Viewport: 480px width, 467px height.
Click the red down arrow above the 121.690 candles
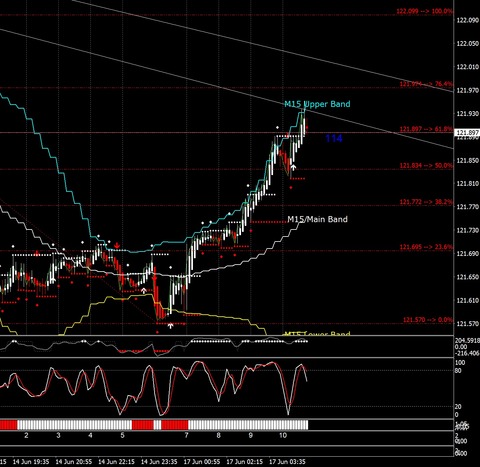[x=117, y=246]
